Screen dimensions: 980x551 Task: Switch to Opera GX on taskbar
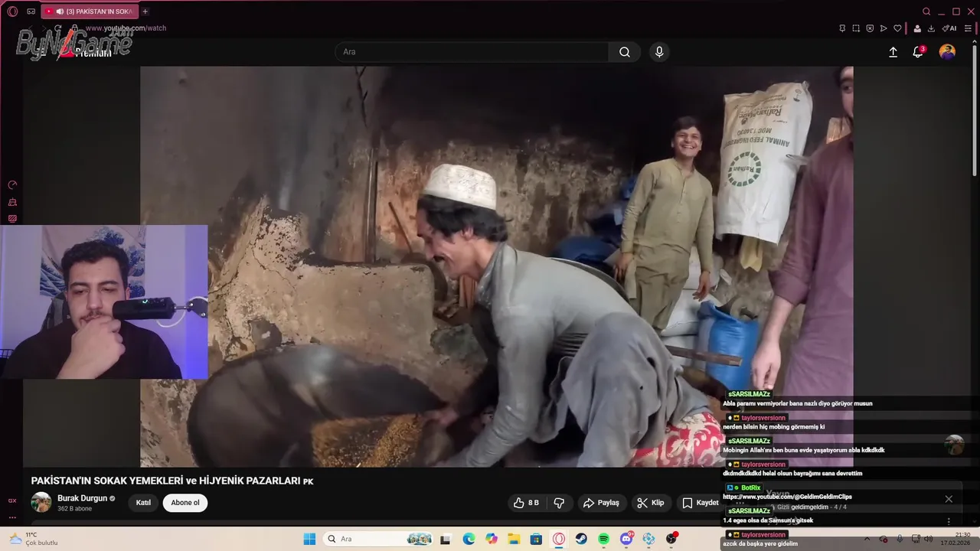(x=559, y=539)
